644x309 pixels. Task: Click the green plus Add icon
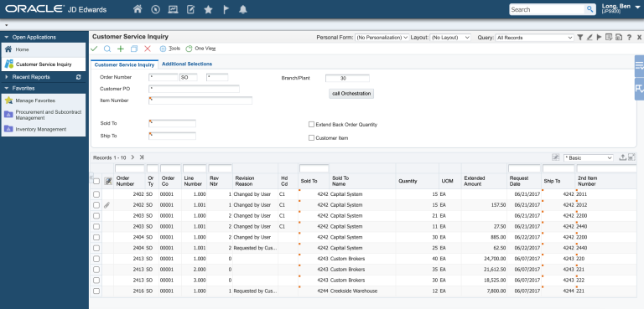pos(121,49)
